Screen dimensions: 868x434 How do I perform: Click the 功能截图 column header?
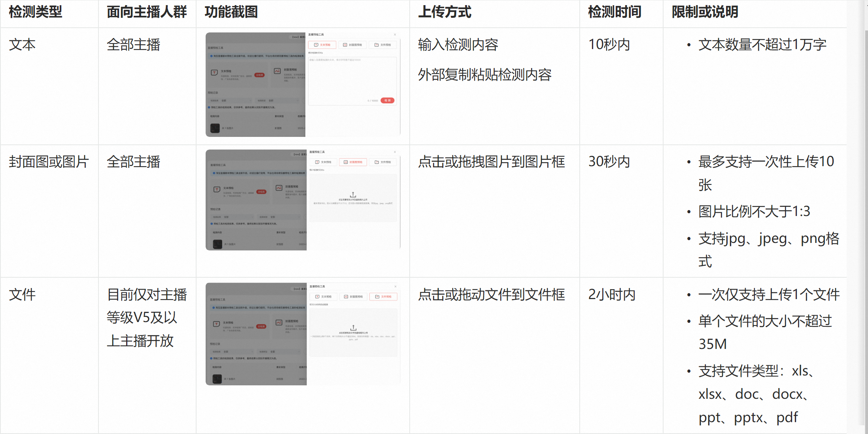pyautogui.click(x=231, y=12)
